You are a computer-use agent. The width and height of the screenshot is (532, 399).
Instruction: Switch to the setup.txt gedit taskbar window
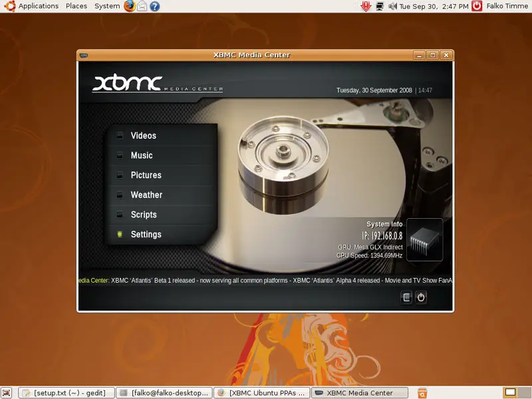66,393
